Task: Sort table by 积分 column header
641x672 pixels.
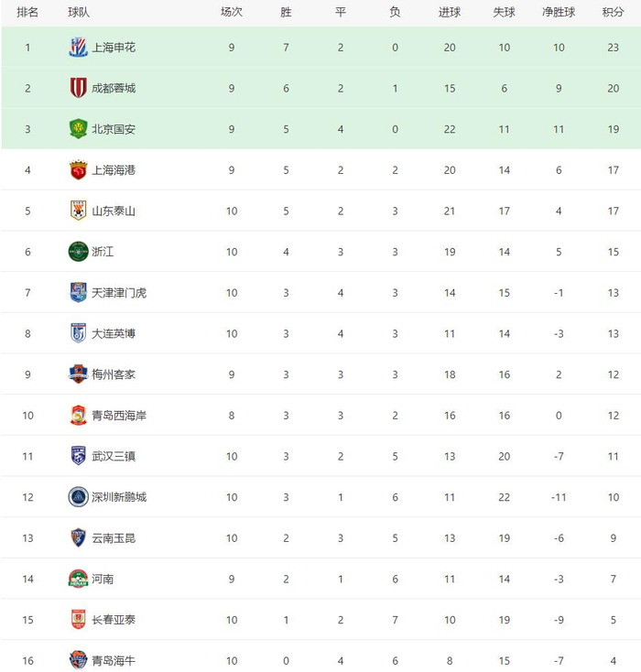Action: point(613,13)
